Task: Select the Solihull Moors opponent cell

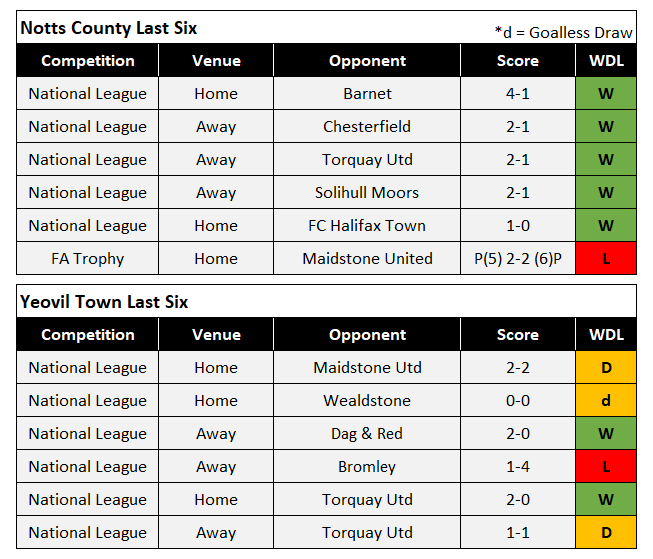Action: coord(367,193)
